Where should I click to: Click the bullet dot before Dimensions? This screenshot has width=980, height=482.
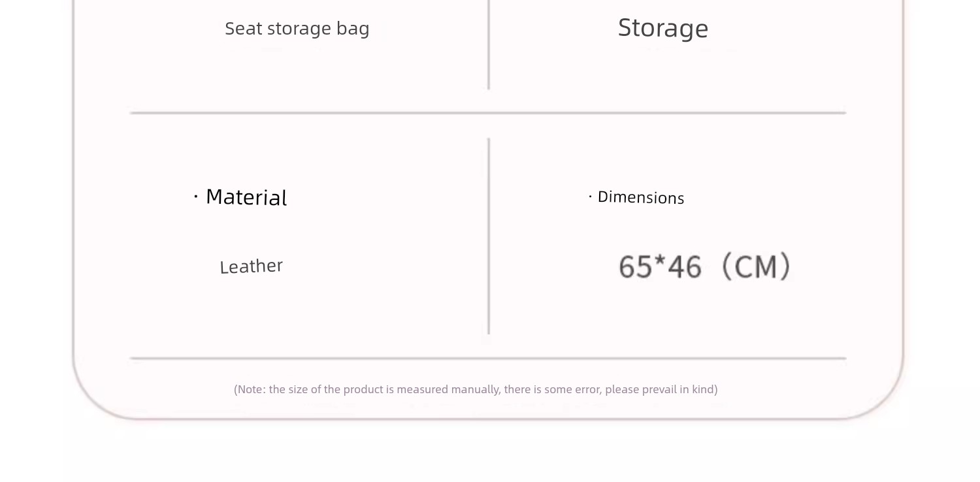(x=591, y=196)
